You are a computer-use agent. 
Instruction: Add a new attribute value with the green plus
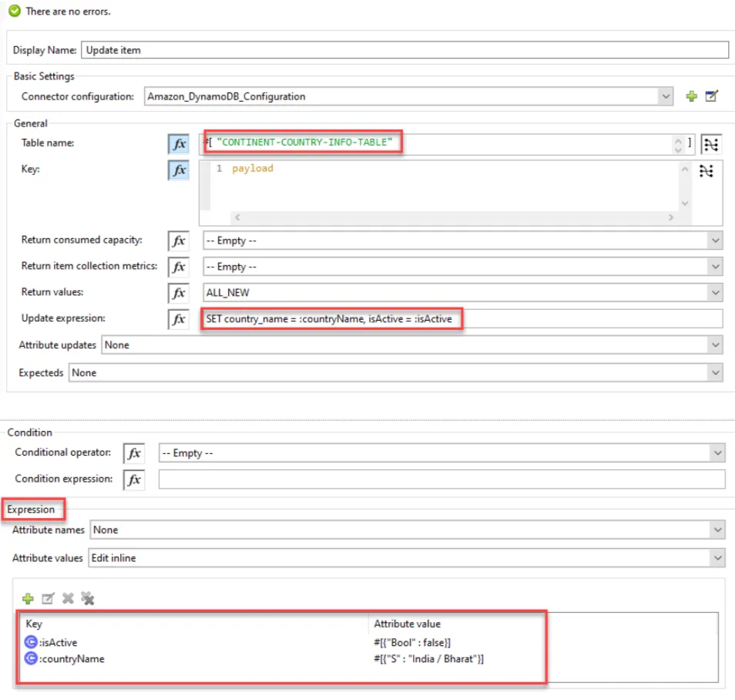click(x=28, y=599)
